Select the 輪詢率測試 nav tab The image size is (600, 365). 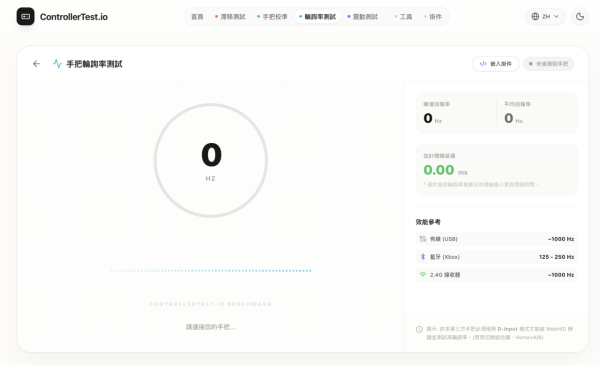click(x=317, y=17)
